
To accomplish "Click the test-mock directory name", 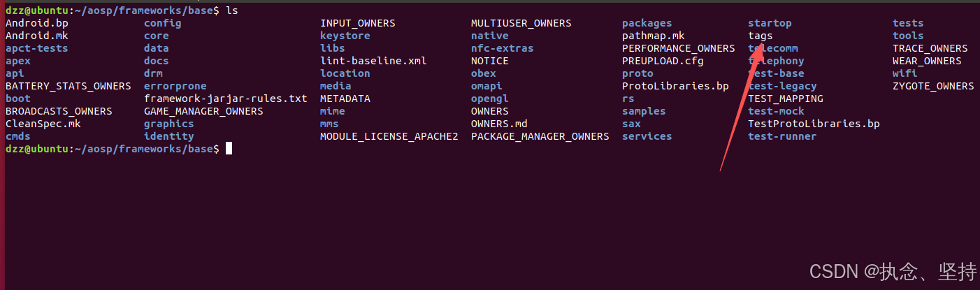I will [x=776, y=111].
